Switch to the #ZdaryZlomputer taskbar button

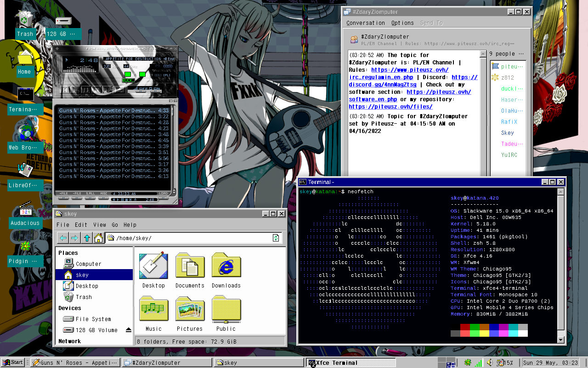167,362
